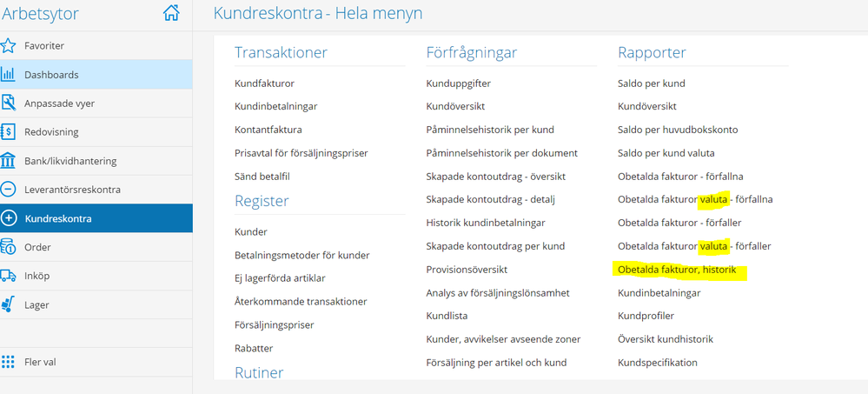Go to Redovisning workspace
This screenshot has width=868, height=394.
coord(96,132)
